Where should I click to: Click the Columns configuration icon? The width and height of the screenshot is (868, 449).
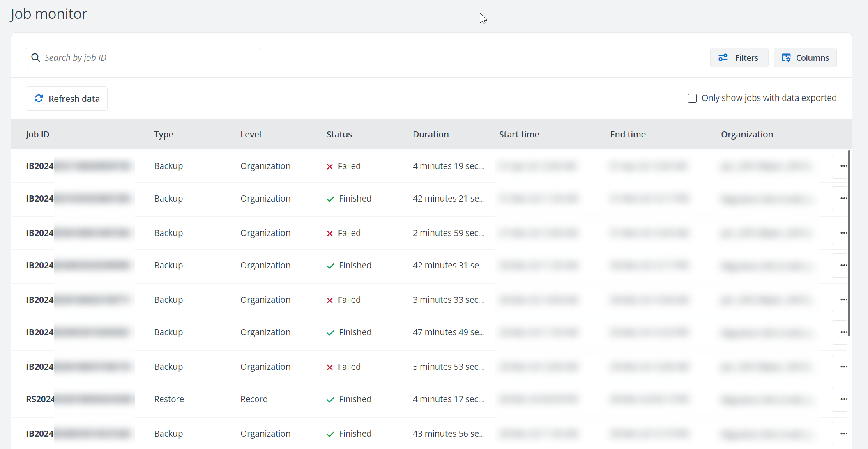pyautogui.click(x=787, y=57)
